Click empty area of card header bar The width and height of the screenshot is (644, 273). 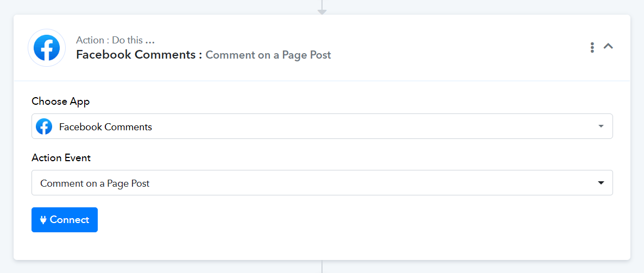tap(452, 48)
